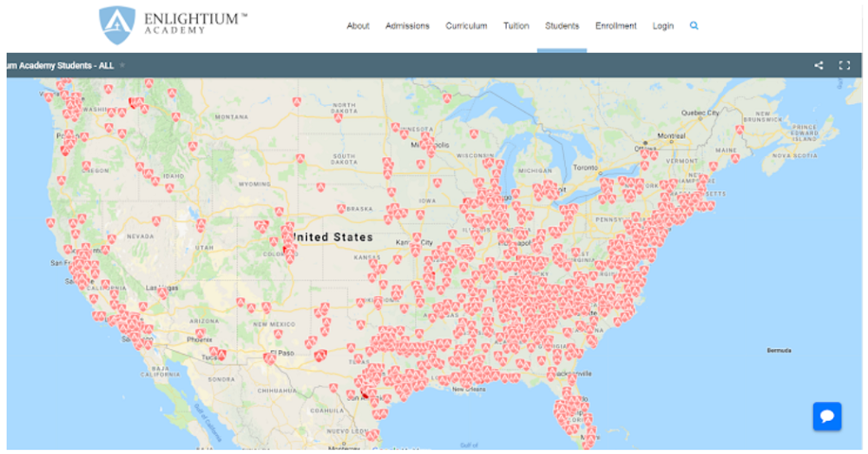Click the VERMONT state label

pos(682,161)
